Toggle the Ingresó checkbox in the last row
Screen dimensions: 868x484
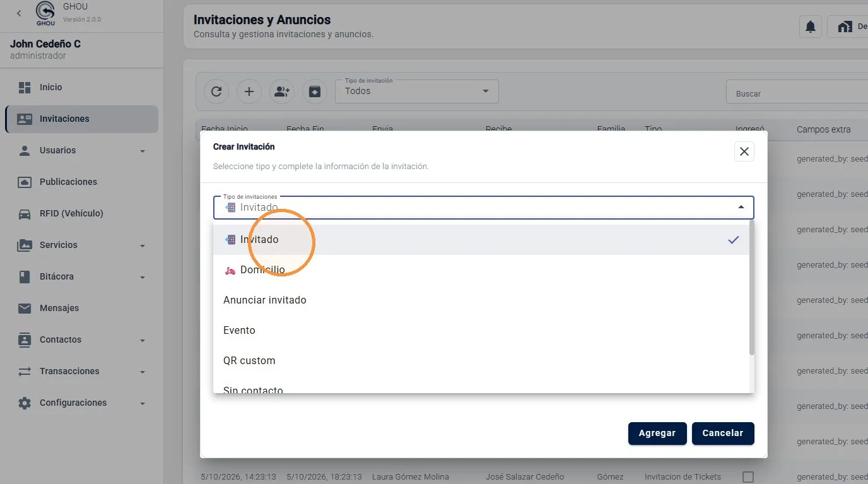748,476
